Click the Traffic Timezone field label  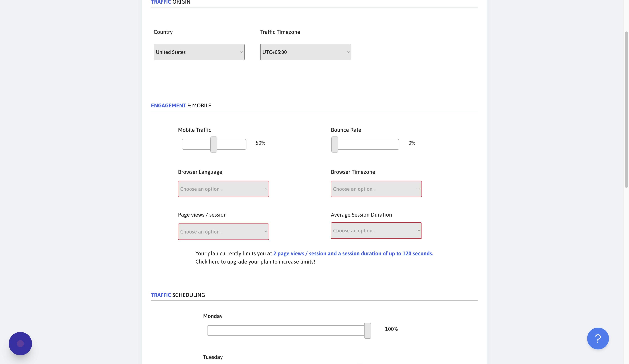[280, 32]
